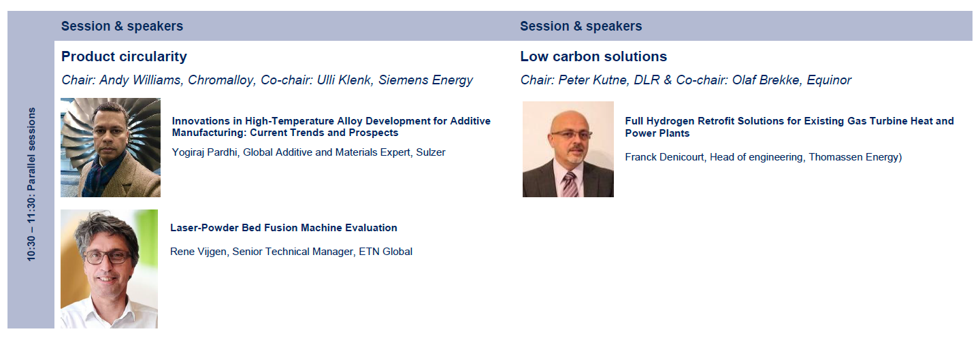Open the Full Hydrogen Retrofit Solutions talk title
Screen dimensions: 980x338
pos(789,126)
